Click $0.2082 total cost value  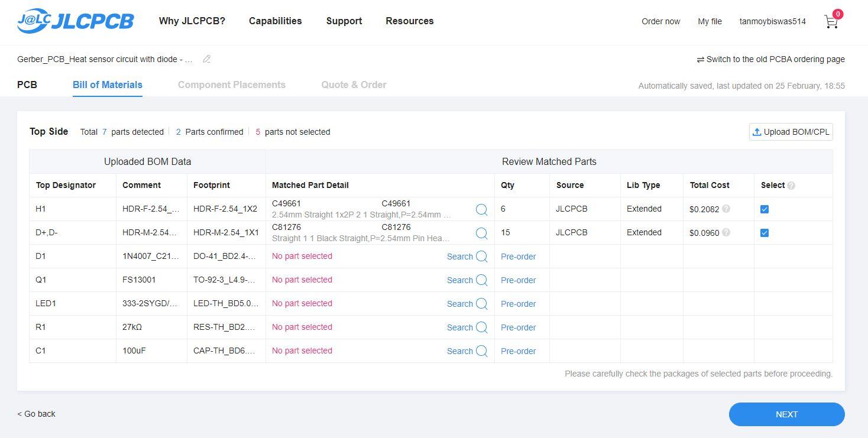click(704, 209)
